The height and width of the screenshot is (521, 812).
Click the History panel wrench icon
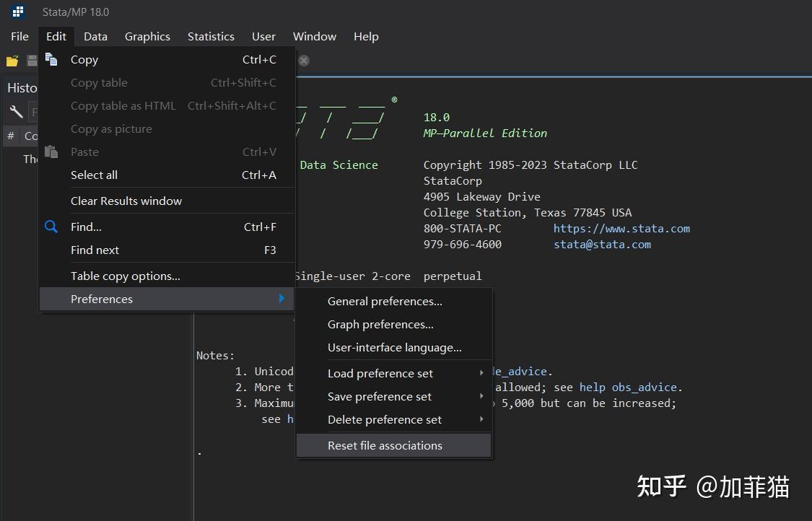point(16,112)
